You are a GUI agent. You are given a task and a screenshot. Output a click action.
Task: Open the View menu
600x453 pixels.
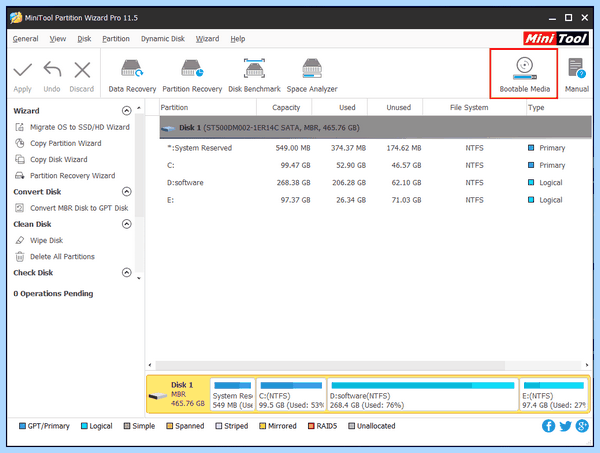point(58,39)
